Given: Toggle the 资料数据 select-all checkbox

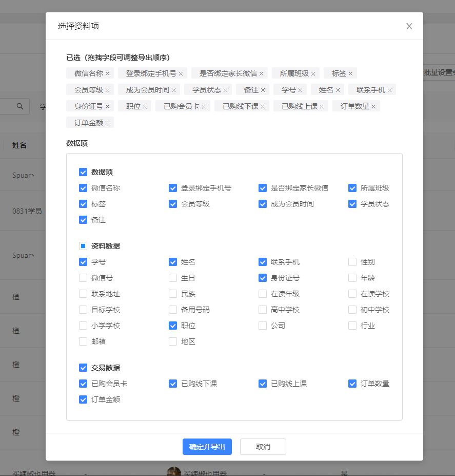Looking at the screenshot, I should pyautogui.click(x=83, y=246).
